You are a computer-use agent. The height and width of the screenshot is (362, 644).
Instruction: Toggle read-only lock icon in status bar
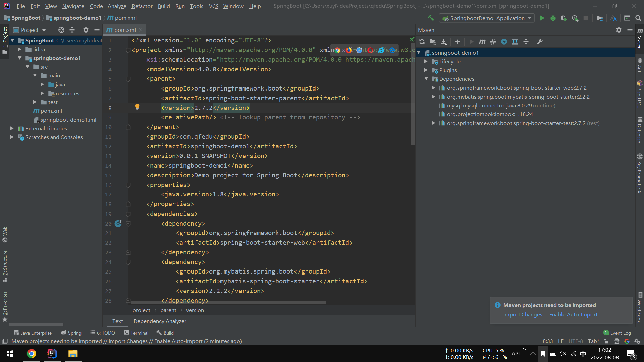(x=606, y=341)
